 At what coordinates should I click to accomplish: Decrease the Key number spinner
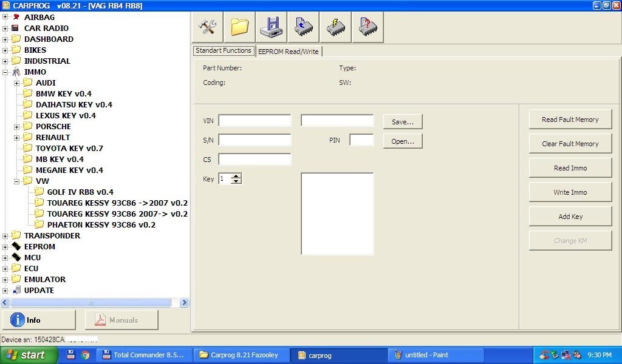click(236, 181)
